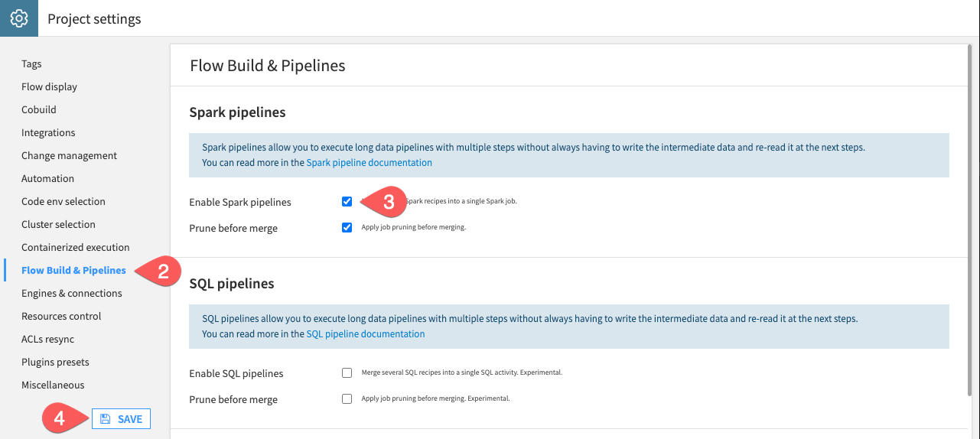Click the SAVE button
Screen dimensions: 980x439
pos(121,419)
